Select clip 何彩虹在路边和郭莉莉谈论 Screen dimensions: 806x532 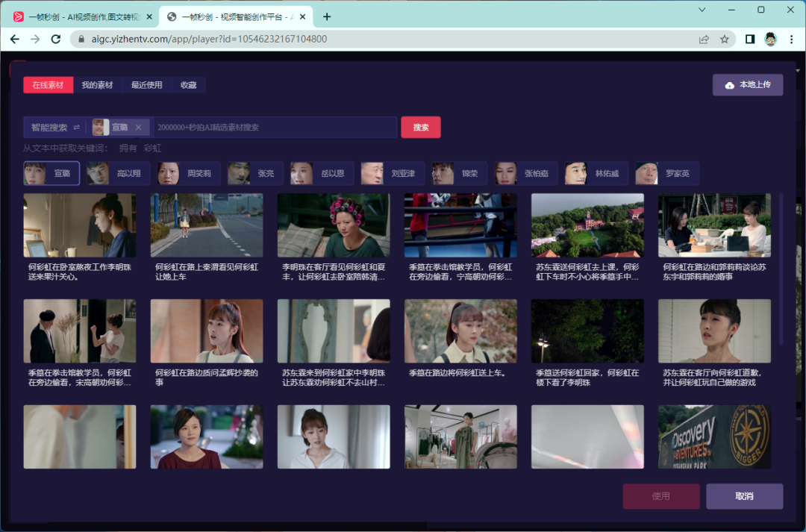click(x=714, y=225)
